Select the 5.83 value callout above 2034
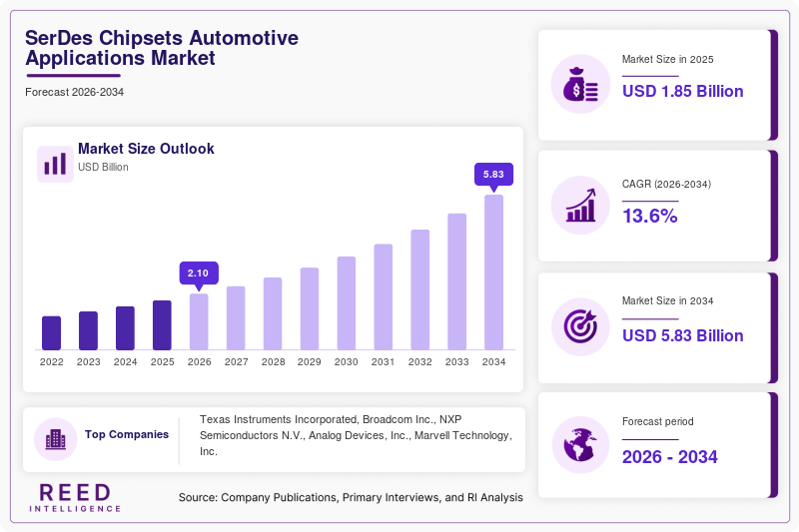Image resolution: width=799 pixels, height=532 pixels. point(493,175)
